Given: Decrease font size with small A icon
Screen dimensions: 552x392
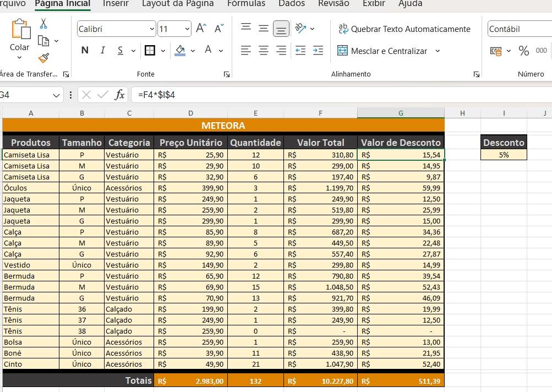Looking at the screenshot, I should click(219, 29).
